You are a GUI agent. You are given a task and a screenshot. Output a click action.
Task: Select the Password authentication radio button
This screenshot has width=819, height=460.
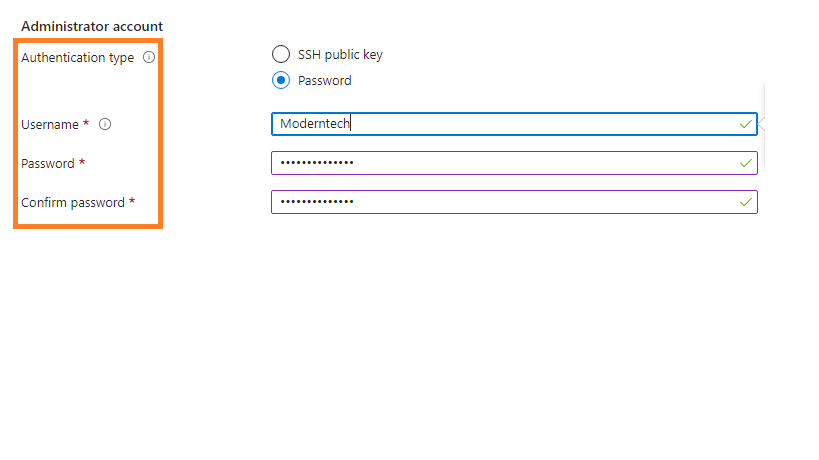pos(281,81)
